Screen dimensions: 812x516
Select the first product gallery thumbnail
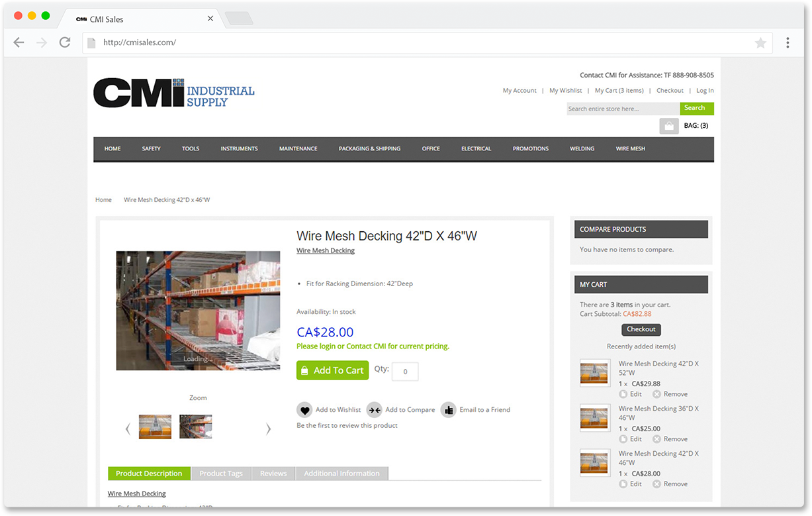[x=155, y=427]
